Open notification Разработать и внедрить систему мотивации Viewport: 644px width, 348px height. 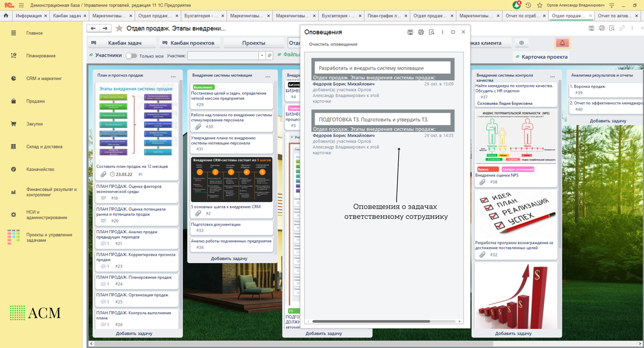click(x=383, y=68)
